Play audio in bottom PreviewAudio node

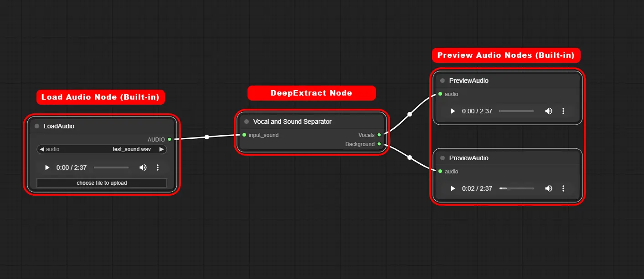tap(453, 188)
